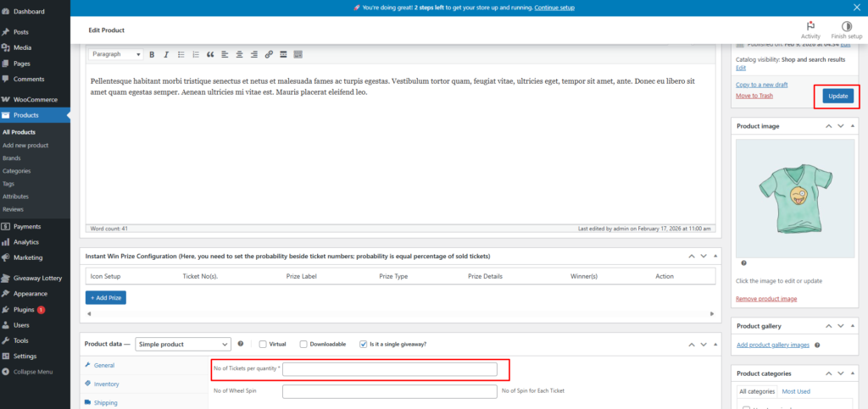
Task: Click the Update button
Action: 837,97
